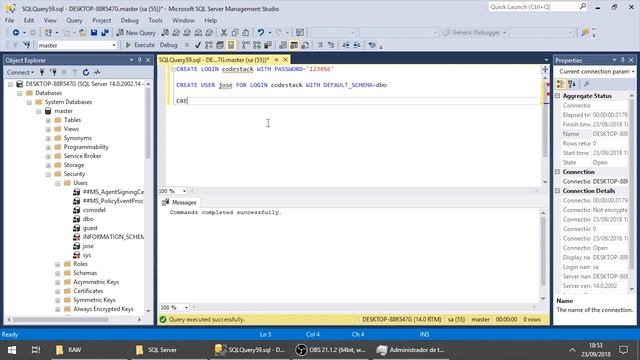Select the jose user in tree
Image resolution: width=640 pixels, height=360 pixels.
click(88, 246)
